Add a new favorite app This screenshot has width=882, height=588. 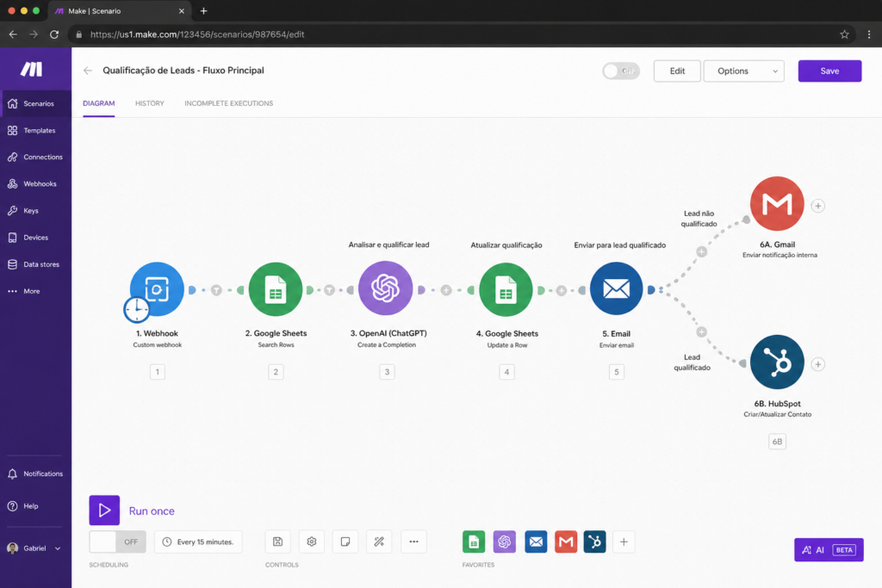click(x=624, y=542)
